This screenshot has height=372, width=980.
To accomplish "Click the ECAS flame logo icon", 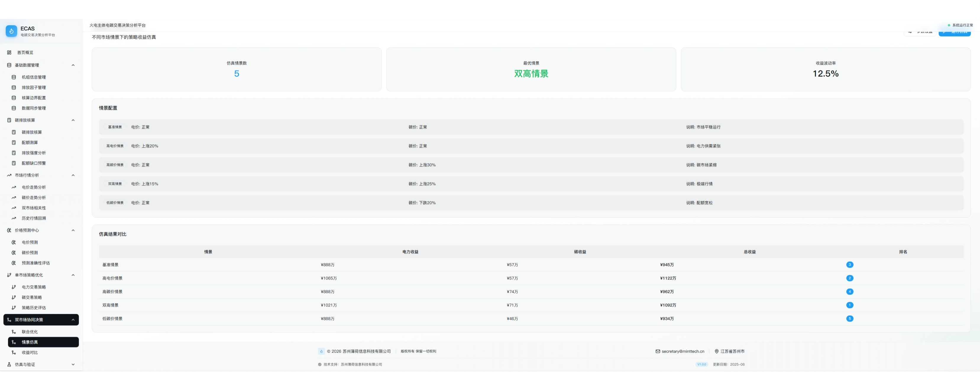I will click(x=12, y=31).
